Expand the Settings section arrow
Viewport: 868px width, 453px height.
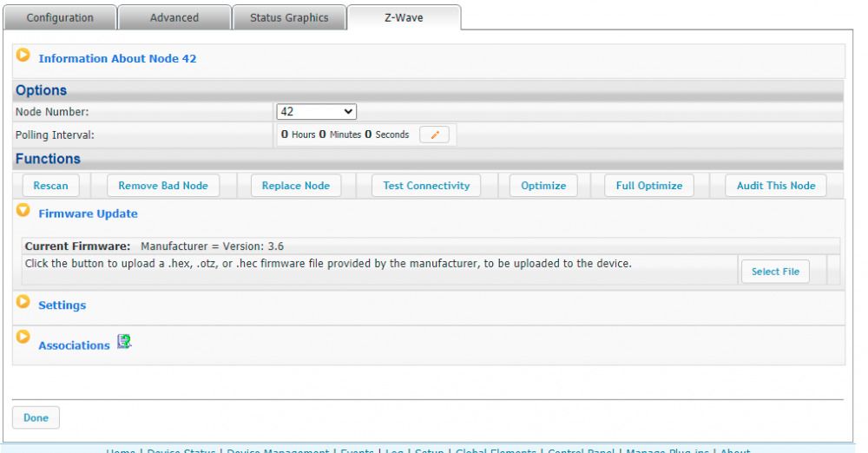23,302
